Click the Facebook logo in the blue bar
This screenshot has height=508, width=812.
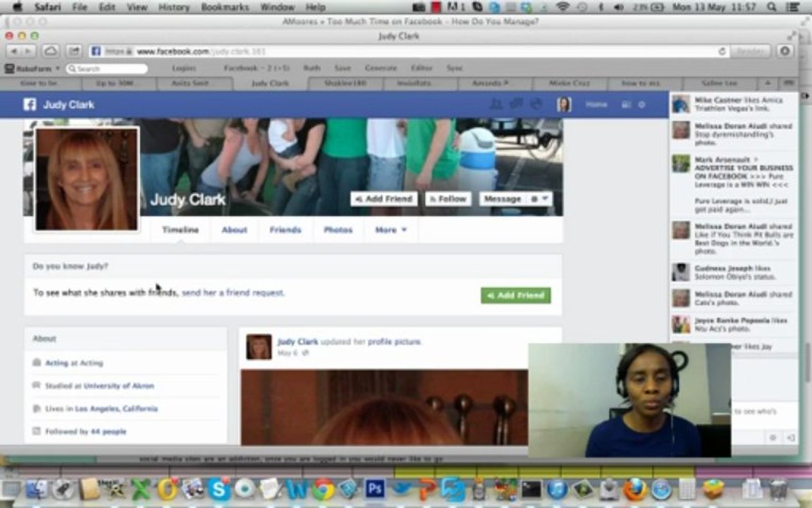30,104
